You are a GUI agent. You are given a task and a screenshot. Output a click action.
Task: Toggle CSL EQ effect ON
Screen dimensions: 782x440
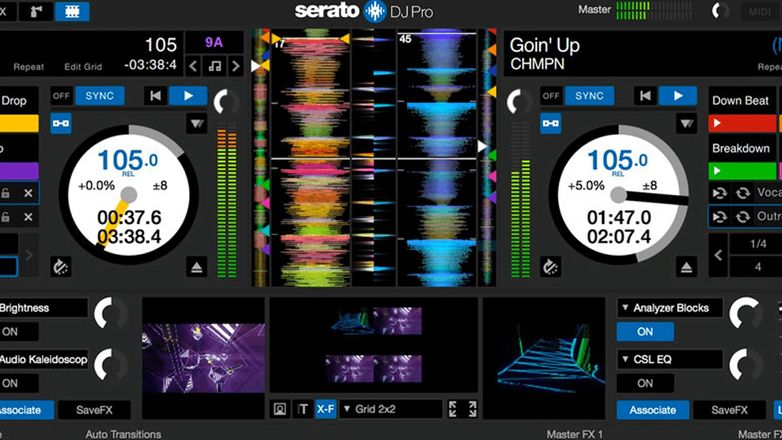pyautogui.click(x=645, y=383)
